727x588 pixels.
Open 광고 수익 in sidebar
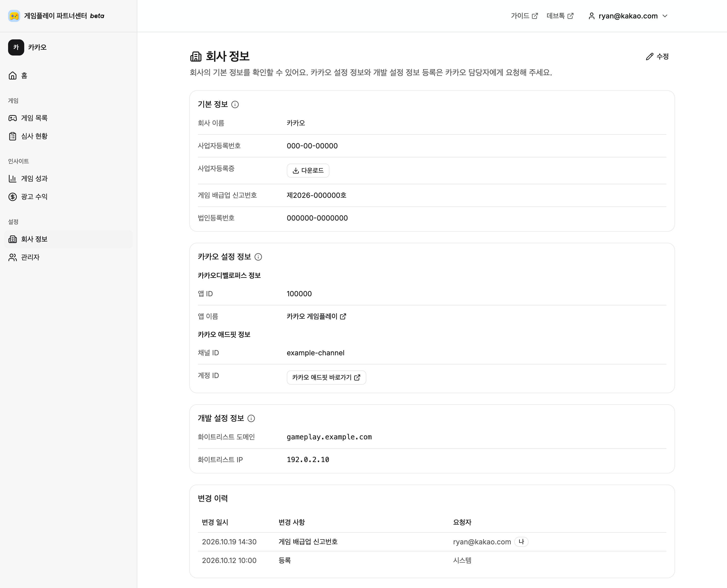pos(68,197)
